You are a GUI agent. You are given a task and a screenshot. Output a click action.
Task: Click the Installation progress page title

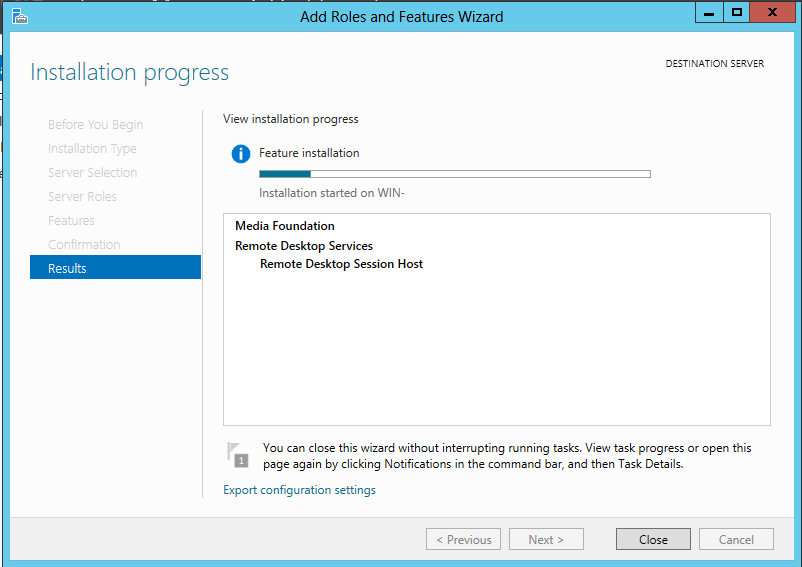pos(129,73)
